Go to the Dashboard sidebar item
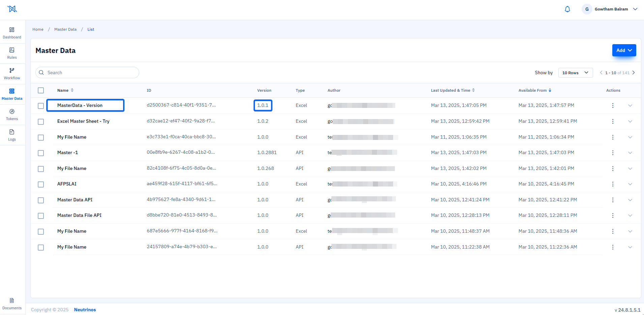 pos(12,33)
